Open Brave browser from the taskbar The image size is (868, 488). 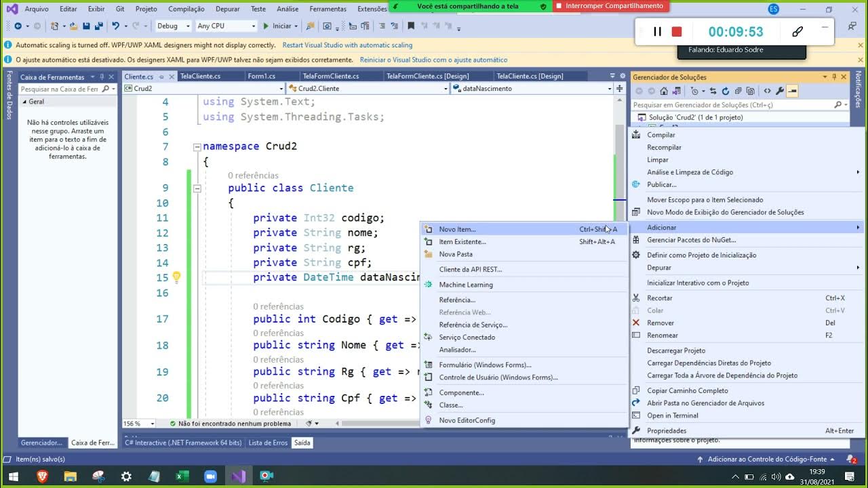point(43,476)
